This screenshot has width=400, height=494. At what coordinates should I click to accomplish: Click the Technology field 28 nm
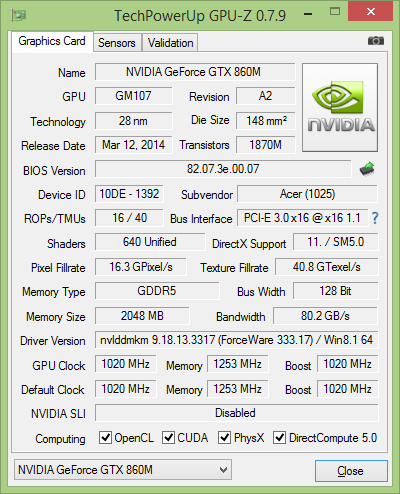[x=134, y=121]
